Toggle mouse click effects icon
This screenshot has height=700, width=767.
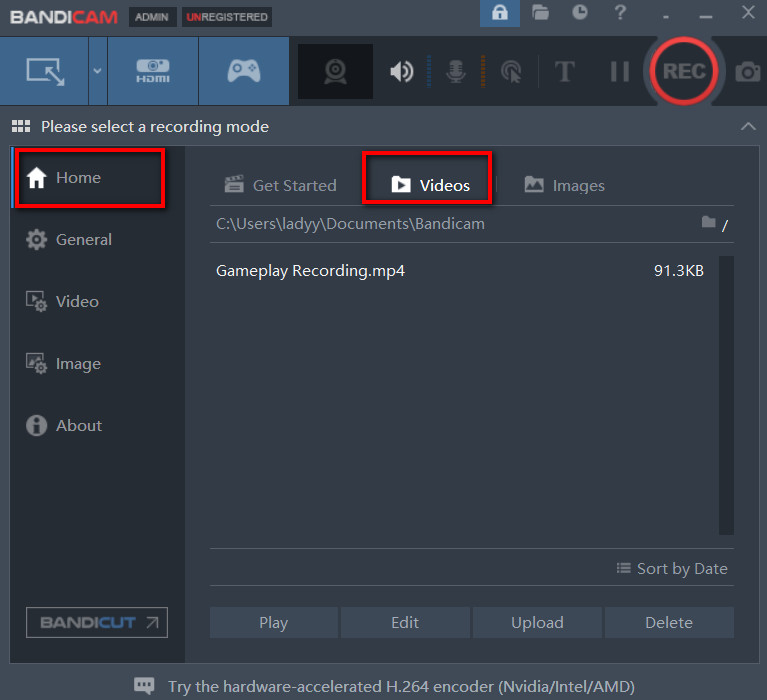tap(511, 72)
